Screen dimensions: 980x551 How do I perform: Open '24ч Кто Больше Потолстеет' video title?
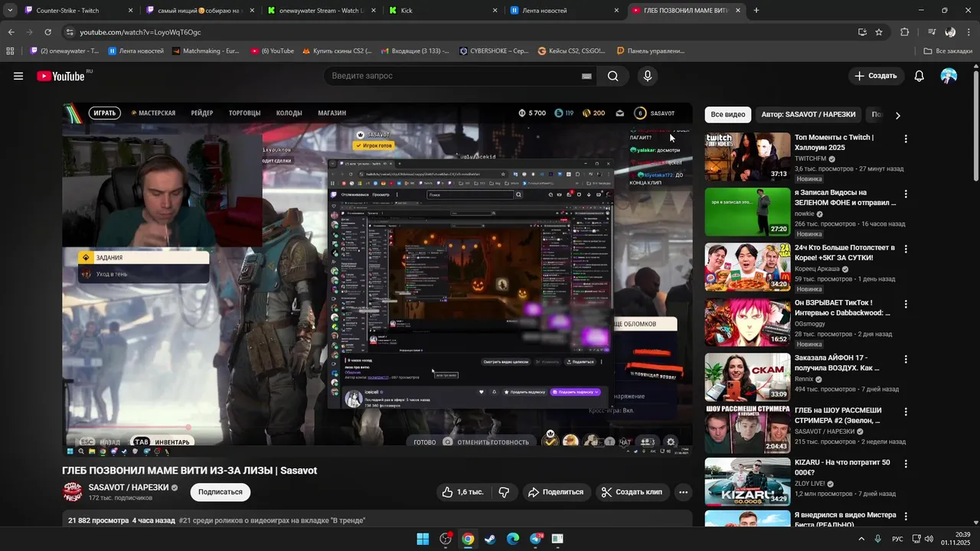click(x=844, y=253)
